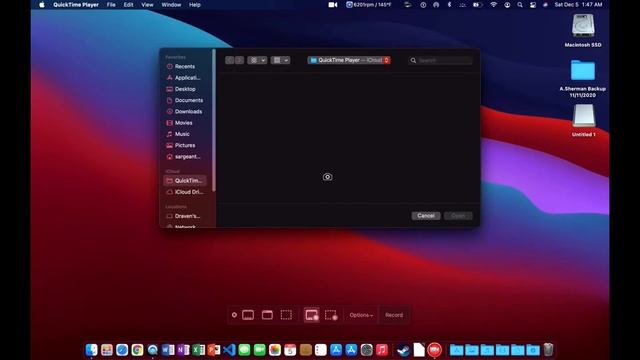The height and width of the screenshot is (360, 640).
Task: Open the group-by dropdown in dialog toolbar
Action: point(280,60)
